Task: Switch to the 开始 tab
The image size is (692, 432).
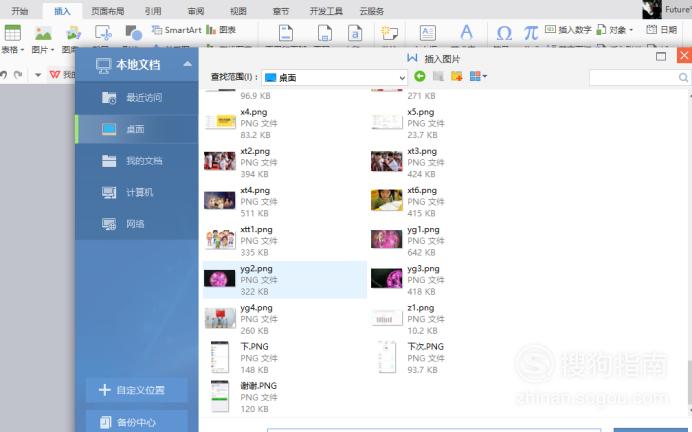Action: (x=19, y=11)
